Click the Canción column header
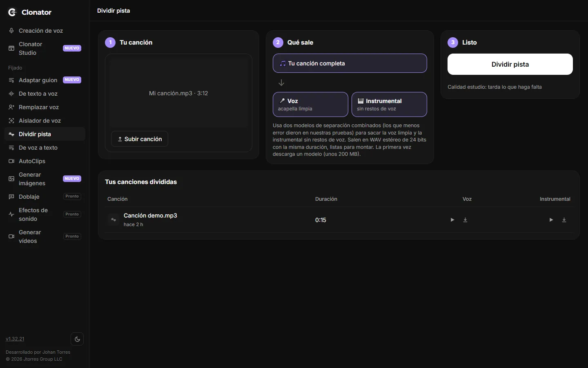The height and width of the screenshot is (368, 588). tap(118, 199)
